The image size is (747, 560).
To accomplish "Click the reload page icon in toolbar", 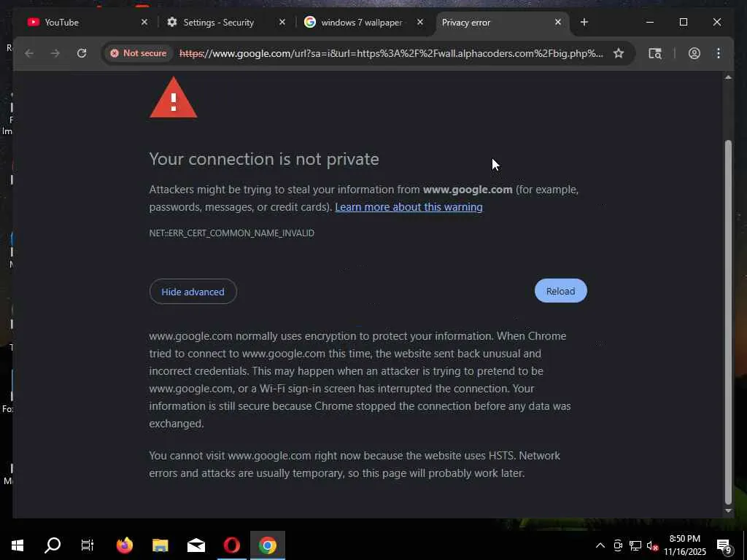I will click(82, 53).
